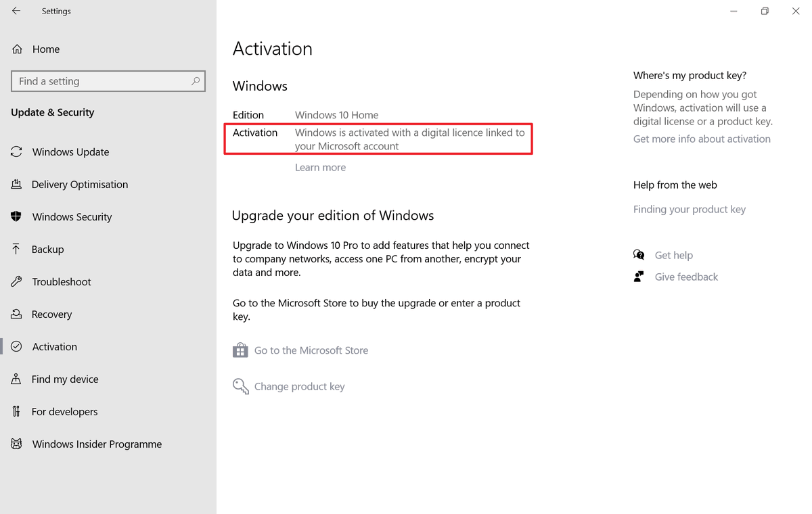
Task: Close the Settings window
Action: pyautogui.click(x=796, y=11)
